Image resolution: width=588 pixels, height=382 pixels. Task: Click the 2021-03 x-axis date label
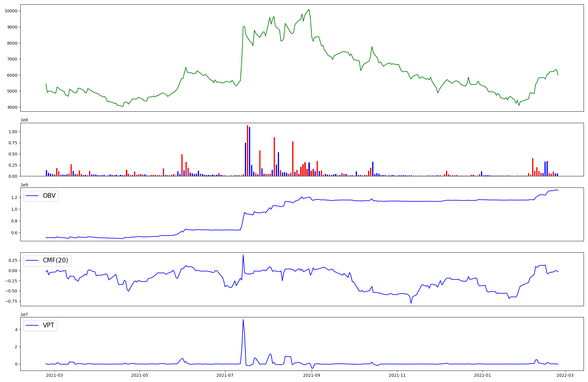click(x=54, y=375)
